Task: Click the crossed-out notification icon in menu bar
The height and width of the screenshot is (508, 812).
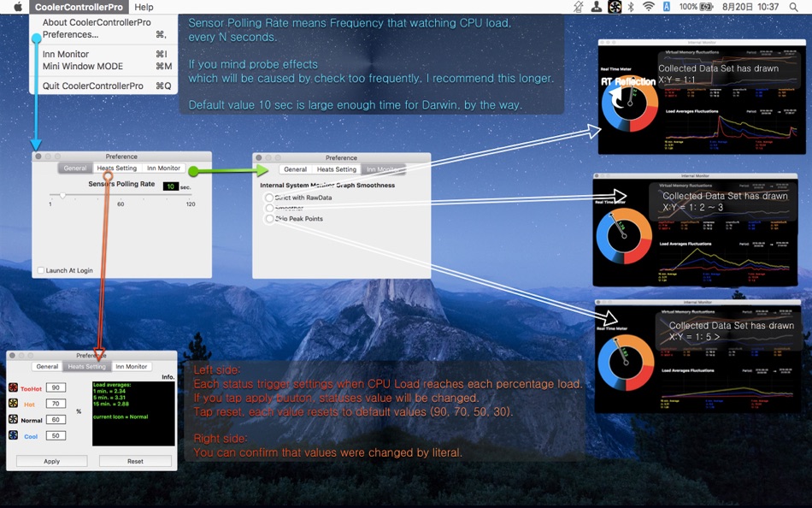Action: click(579, 7)
